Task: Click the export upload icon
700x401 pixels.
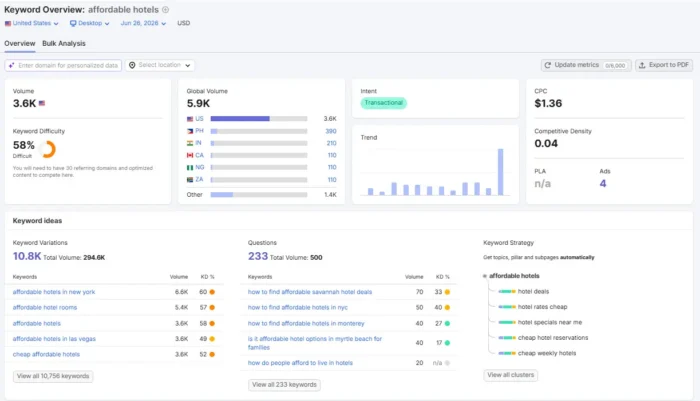Action: [642, 65]
